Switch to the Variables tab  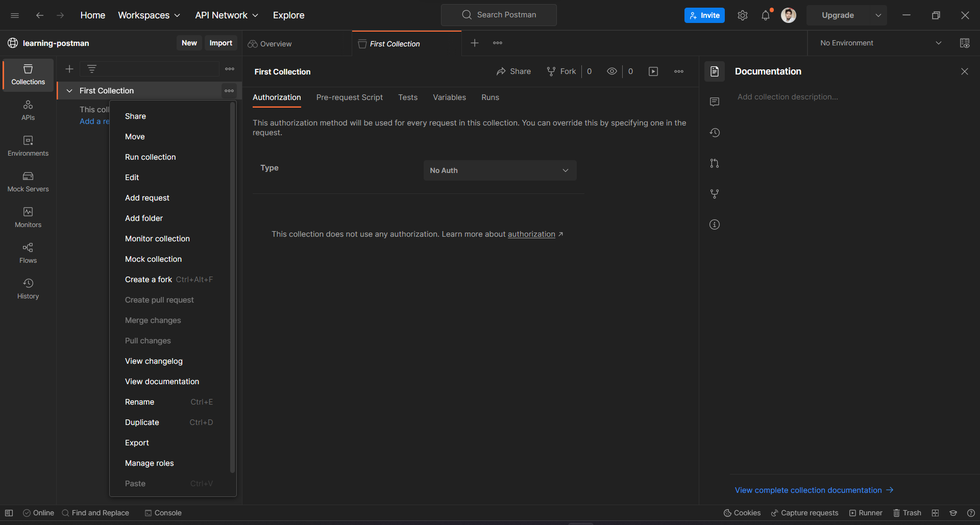[449, 97]
